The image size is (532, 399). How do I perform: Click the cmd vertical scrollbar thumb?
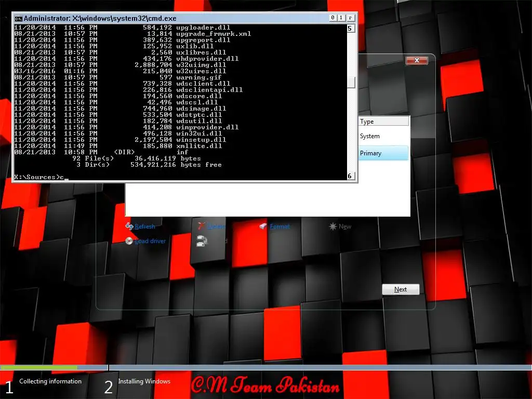351,82
